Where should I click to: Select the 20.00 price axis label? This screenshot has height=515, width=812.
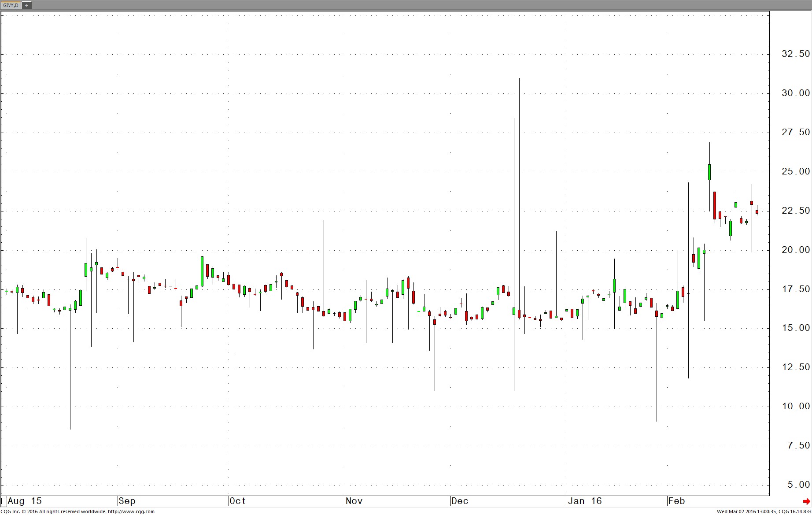(x=795, y=250)
